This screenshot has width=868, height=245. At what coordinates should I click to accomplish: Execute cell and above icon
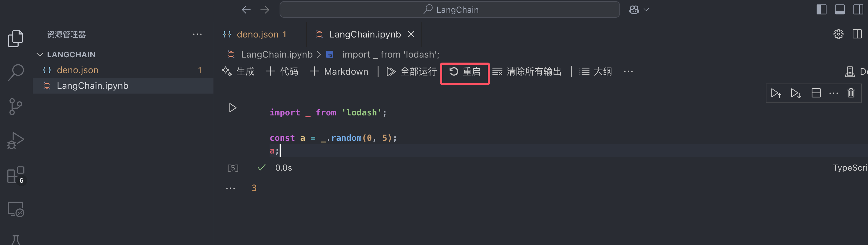click(x=776, y=93)
